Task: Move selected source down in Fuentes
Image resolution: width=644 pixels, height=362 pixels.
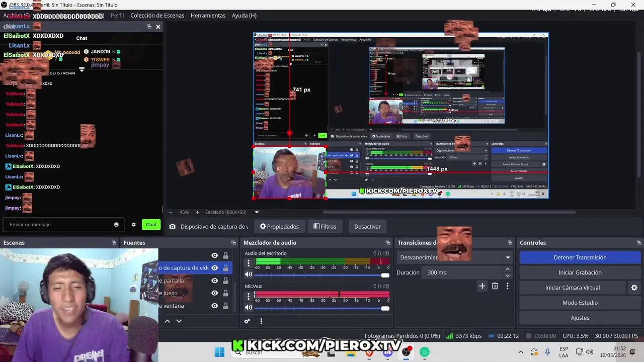Action: 179,321
